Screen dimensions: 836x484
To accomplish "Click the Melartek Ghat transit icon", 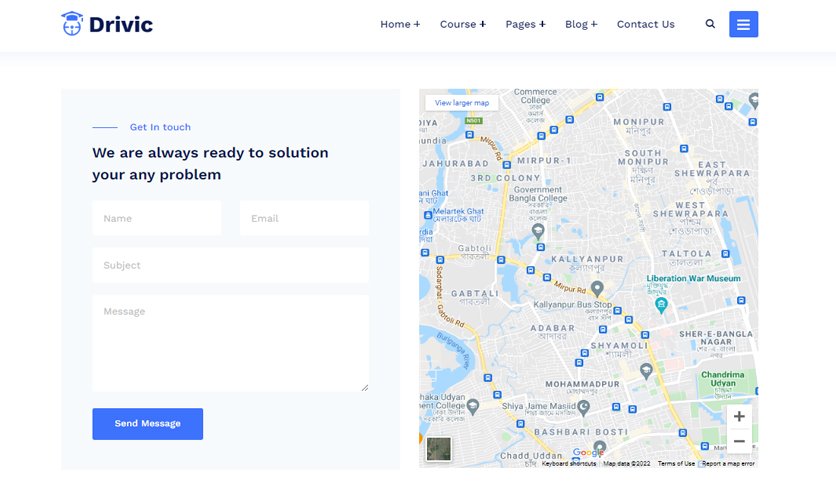I will tap(428, 215).
